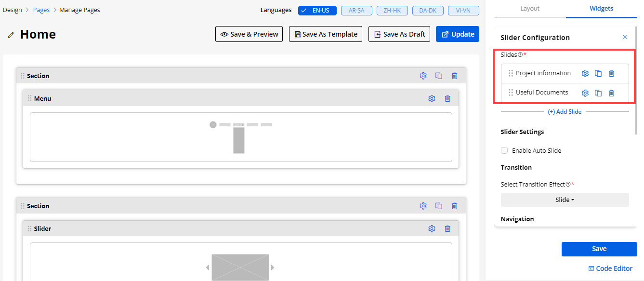
Task: Click the Save & Preview button
Action: tap(249, 34)
